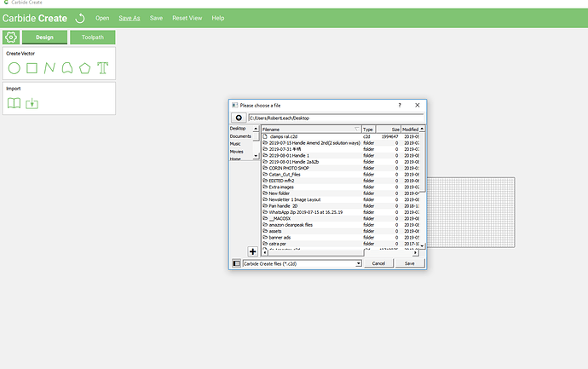Sort by the Size column header
Image resolution: width=588 pixels, height=369 pixels.
pyautogui.click(x=389, y=130)
